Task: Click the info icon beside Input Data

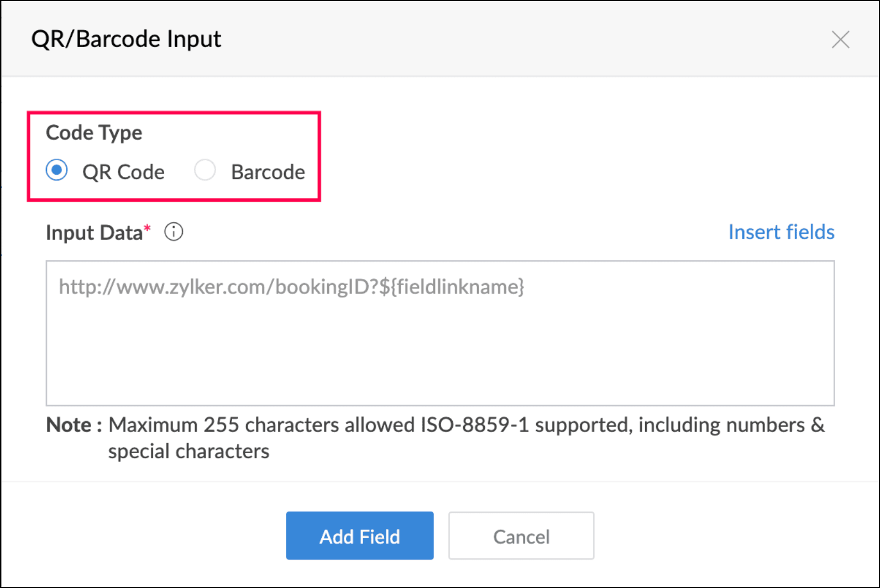Action: (x=174, y=232)
